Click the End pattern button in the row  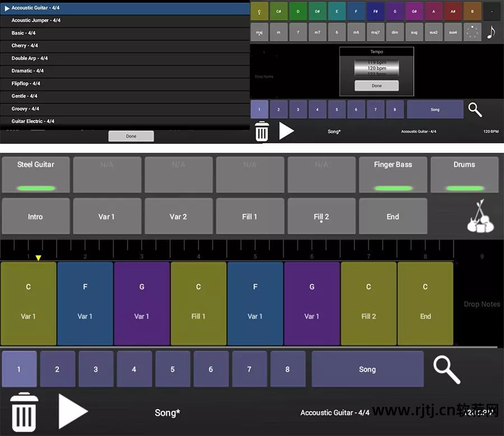[393, 216]
